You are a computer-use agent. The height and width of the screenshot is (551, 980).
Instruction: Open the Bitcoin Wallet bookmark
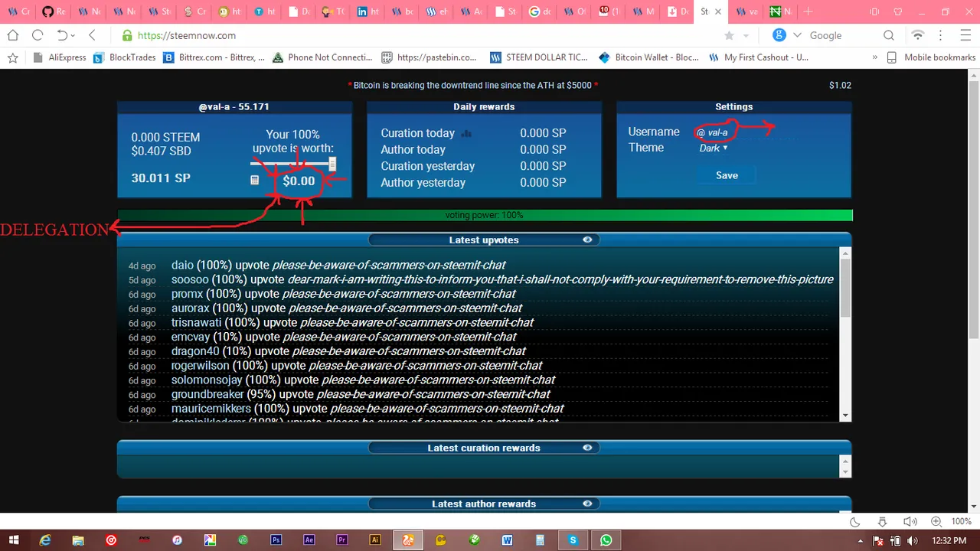651,57
